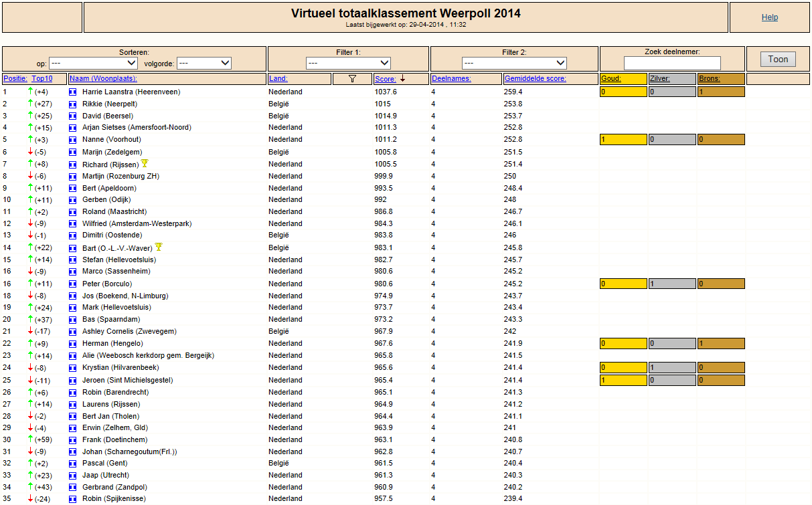Open the 'op' sort field dropdown
This screenshot has width=812, height=505.
pos(93,63)
